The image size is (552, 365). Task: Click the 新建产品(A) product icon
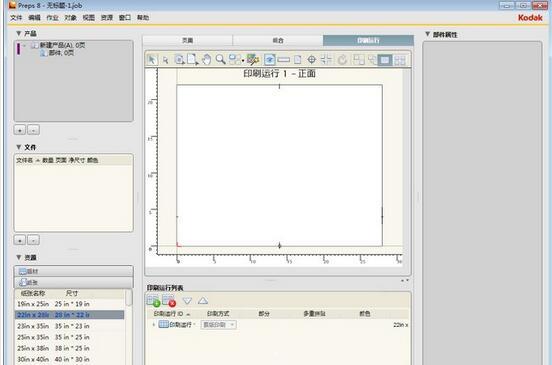point(34,45)
